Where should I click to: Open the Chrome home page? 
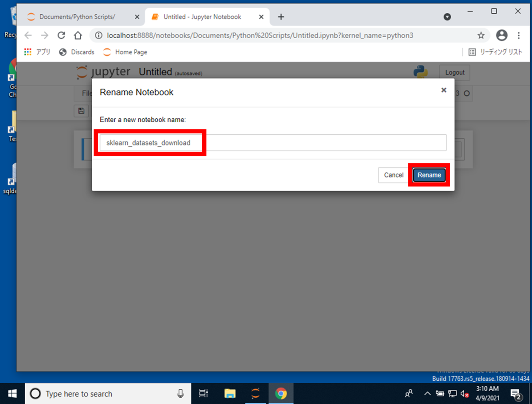(78, 35)
